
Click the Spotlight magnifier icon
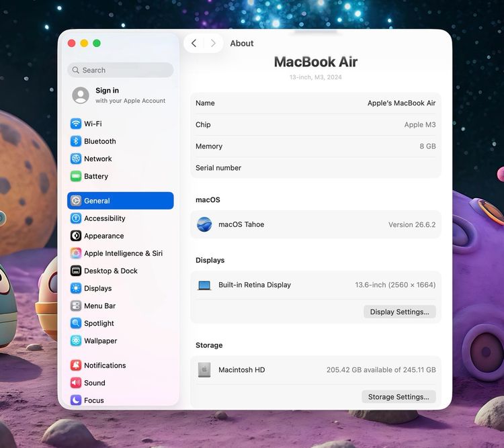point(76,323)
